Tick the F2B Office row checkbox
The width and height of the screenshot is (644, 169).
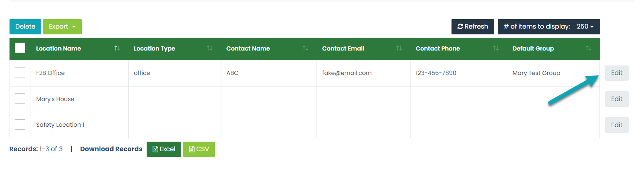pyautogui.click(x=20, y=72)
